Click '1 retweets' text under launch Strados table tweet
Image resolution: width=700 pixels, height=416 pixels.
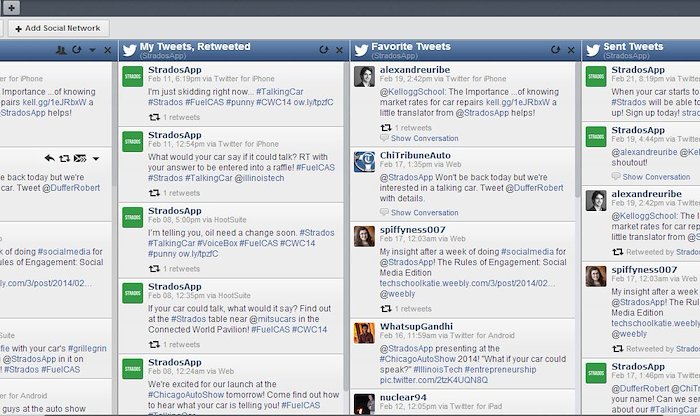click(181, 345)
